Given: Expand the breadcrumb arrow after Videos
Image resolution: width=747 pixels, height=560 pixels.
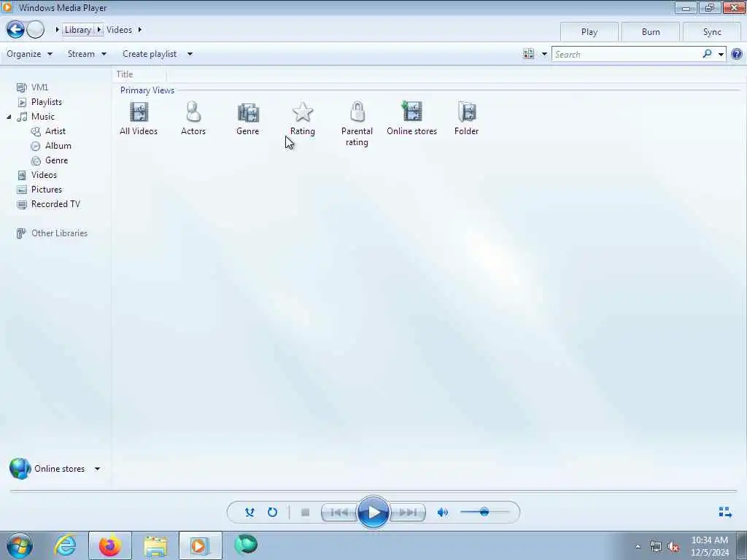Looking at the screenshot, I should point(139,29).
